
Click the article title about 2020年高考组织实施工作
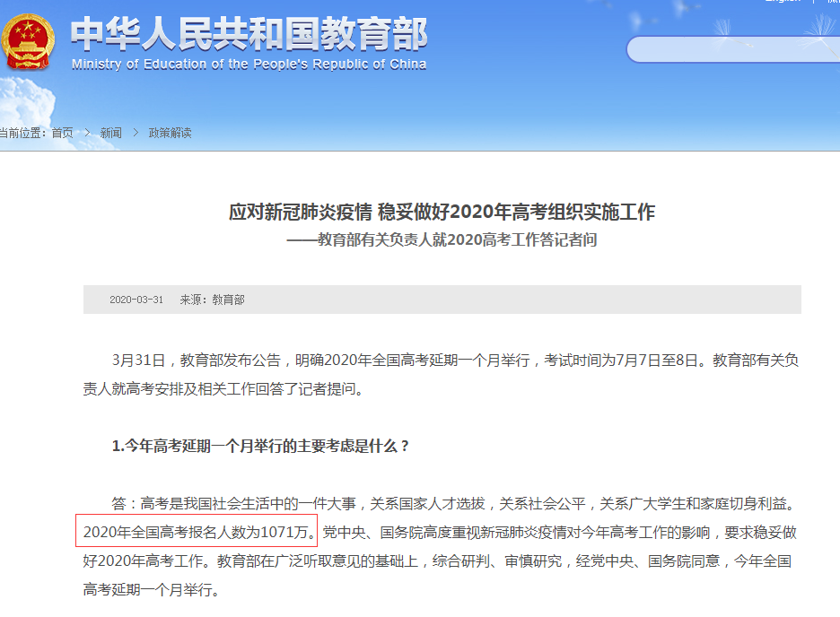click(442, 212)
